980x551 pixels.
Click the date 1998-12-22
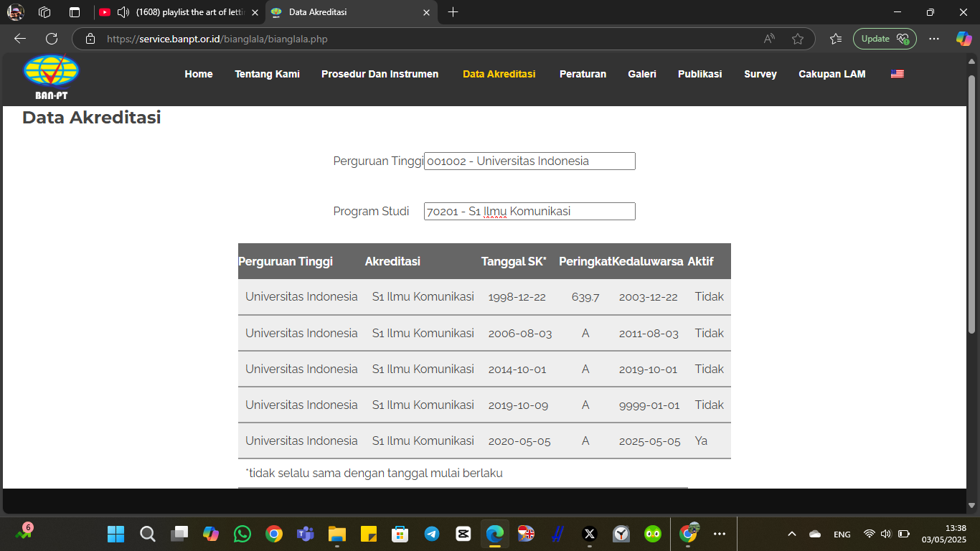[x=517, y=297]
